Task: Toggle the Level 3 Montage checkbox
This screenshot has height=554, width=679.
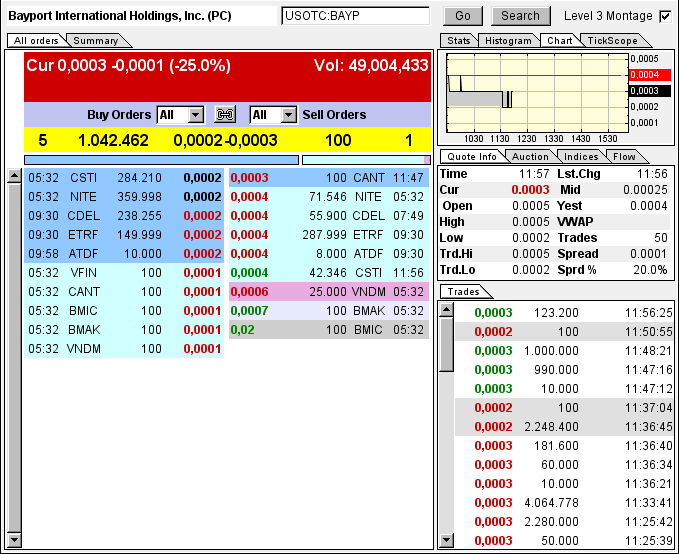Action: (665, 16)
